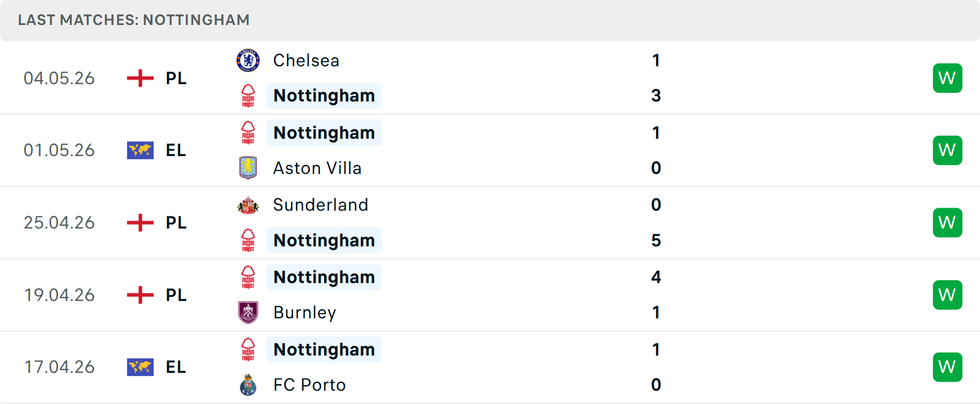Click the W badge for the Burnley match
980x404 pixels.
(947, 295)
